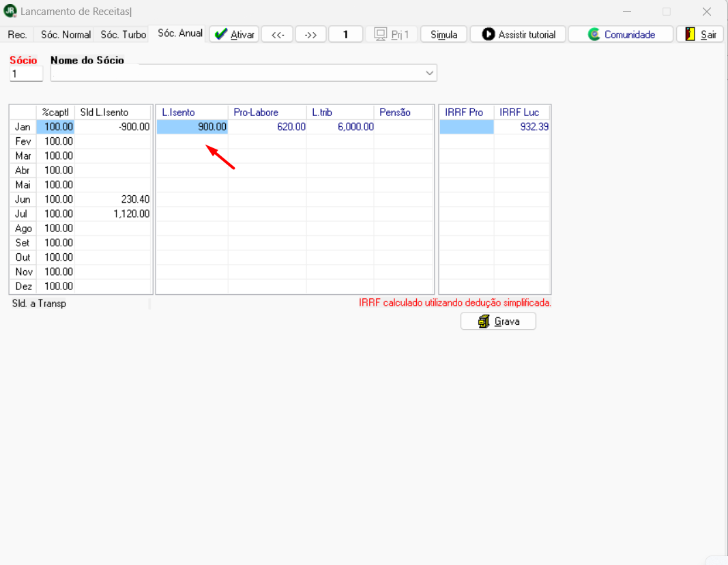
Task: Click the Grava save button
Action: point(498,321)
